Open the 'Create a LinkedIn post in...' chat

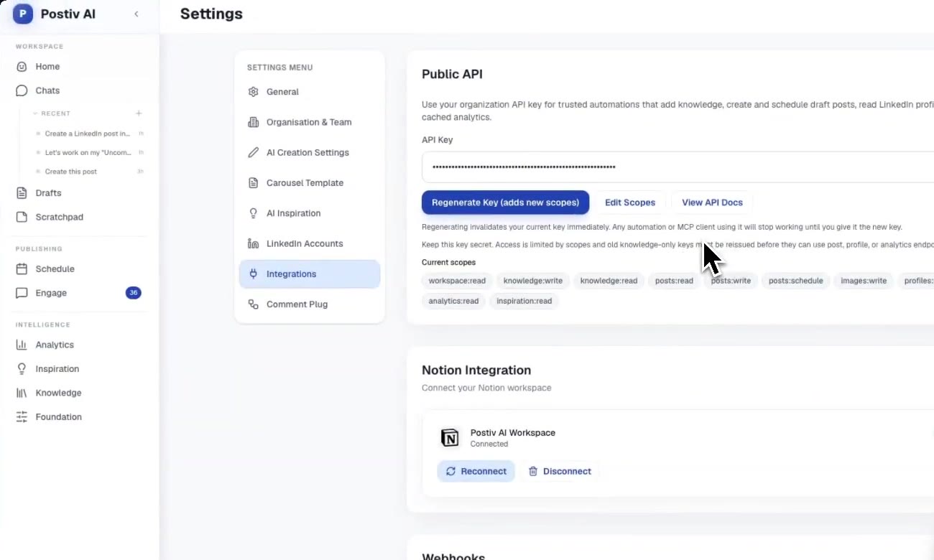click(x=88, y=134)
